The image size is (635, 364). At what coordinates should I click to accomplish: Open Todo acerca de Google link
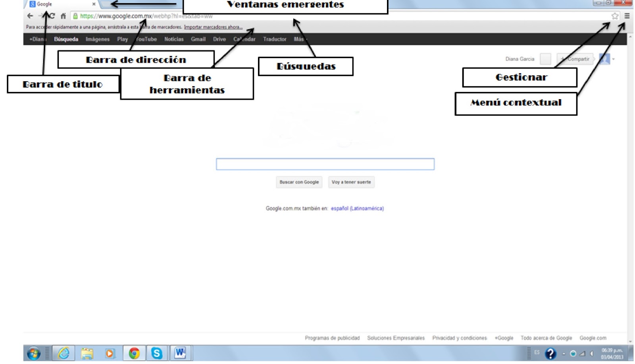pos(546,338)
